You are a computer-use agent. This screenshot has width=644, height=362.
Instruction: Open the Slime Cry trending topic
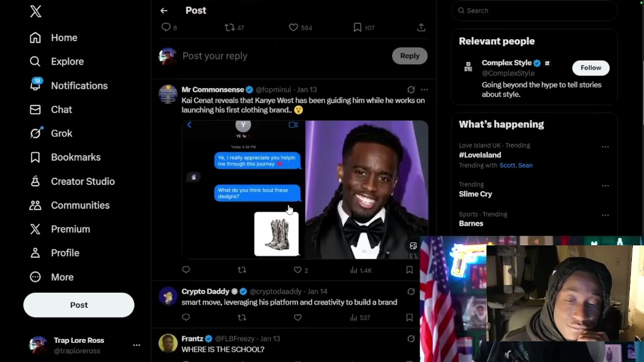coord(475,194)
